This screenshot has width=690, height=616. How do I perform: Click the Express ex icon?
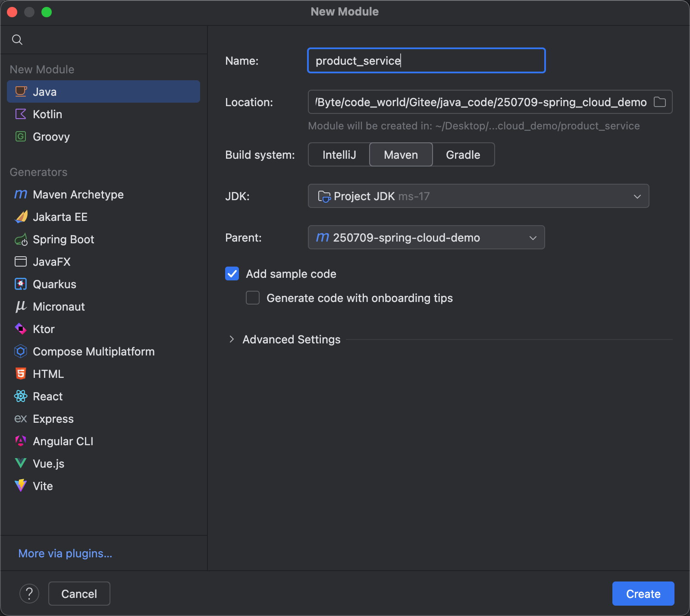point(21,418)
